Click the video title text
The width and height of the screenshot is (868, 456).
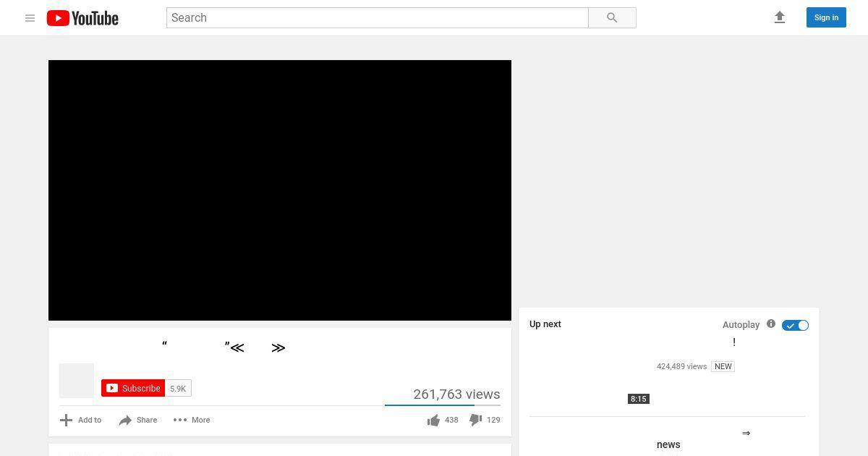(x=224, y=347)
